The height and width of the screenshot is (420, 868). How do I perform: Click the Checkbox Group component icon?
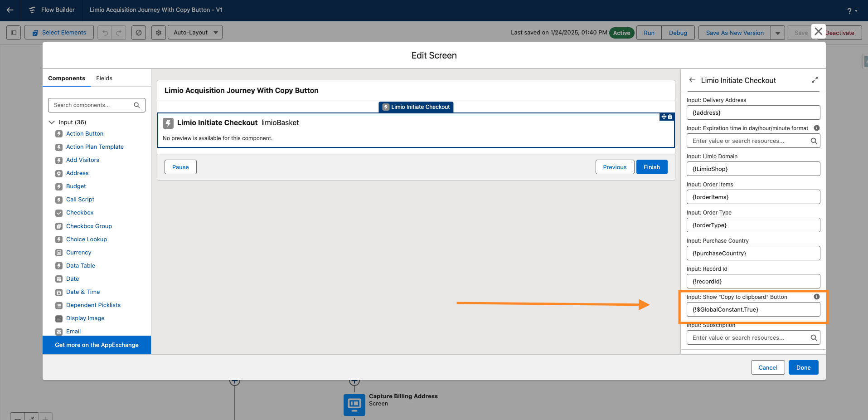59,226
